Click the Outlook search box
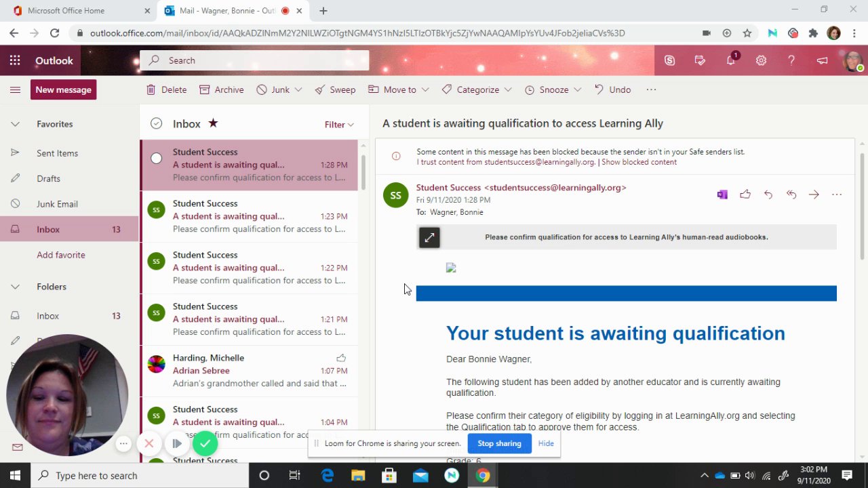 coord(254,60)
